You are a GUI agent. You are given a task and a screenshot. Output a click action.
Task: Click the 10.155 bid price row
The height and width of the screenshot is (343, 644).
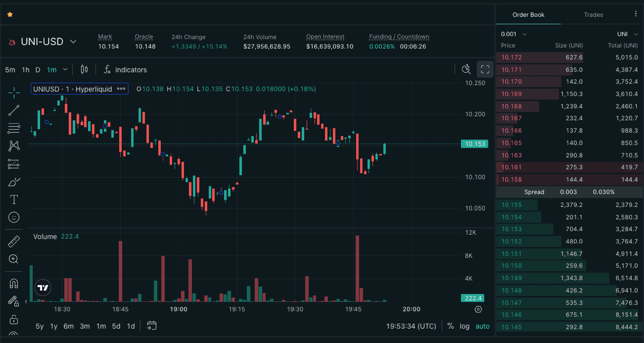pos(570,205)
